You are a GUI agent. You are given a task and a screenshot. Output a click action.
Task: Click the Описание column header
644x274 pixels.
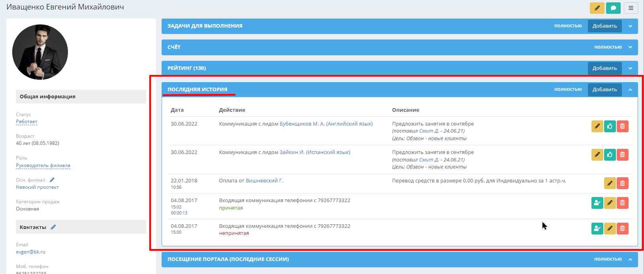click(405, 110)
